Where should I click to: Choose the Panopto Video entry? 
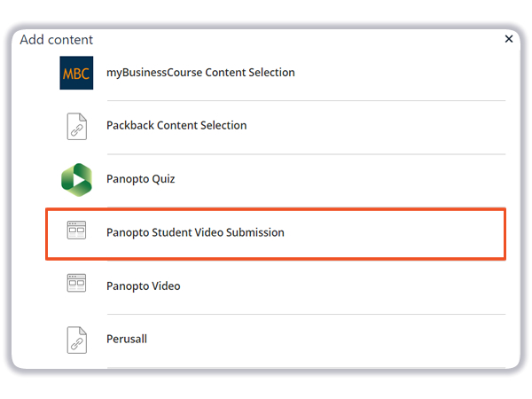click(143, 286)
